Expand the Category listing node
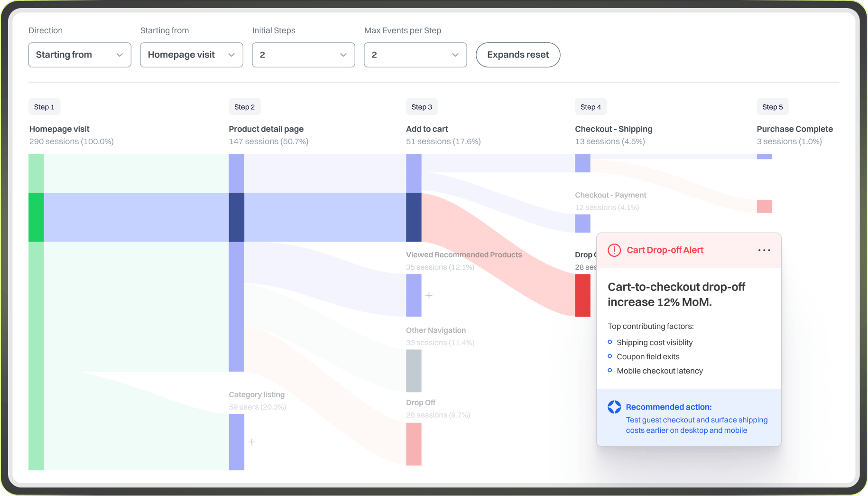 pyautogui.click(x=252, y=442)
